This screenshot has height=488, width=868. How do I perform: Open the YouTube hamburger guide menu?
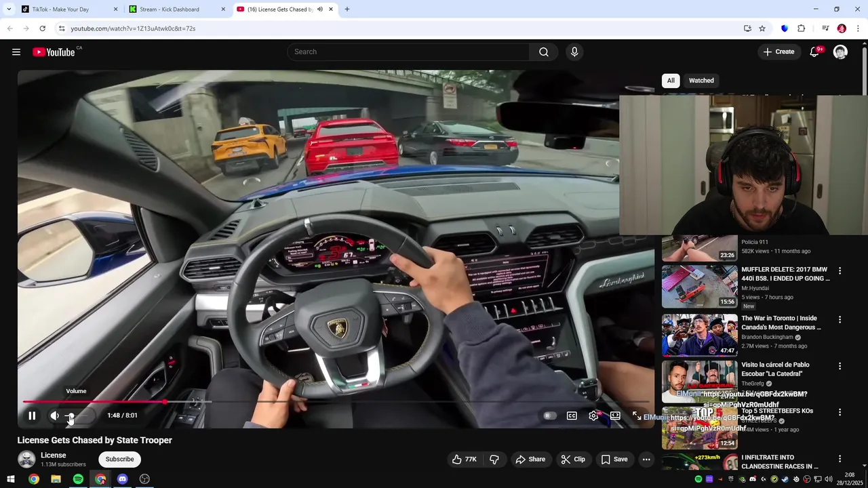click(16, 52)
